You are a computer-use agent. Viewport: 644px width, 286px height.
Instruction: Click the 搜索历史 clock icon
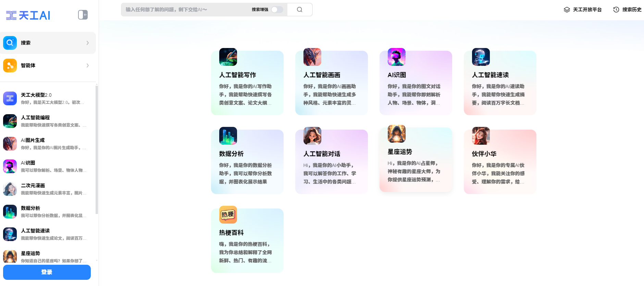pos(616,10)
